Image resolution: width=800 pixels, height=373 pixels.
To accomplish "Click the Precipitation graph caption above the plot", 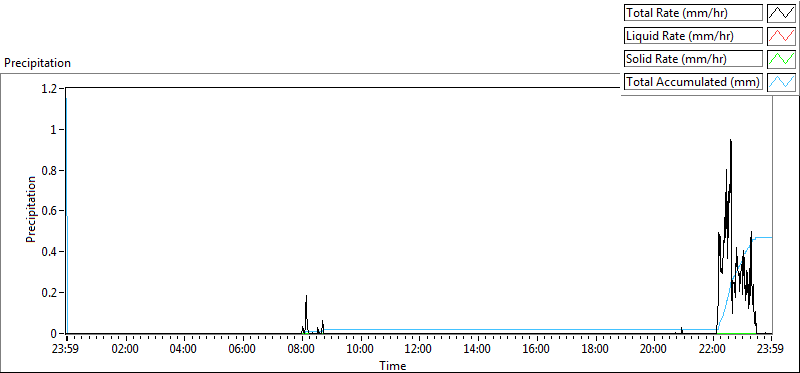I will (x=37, y=63).
